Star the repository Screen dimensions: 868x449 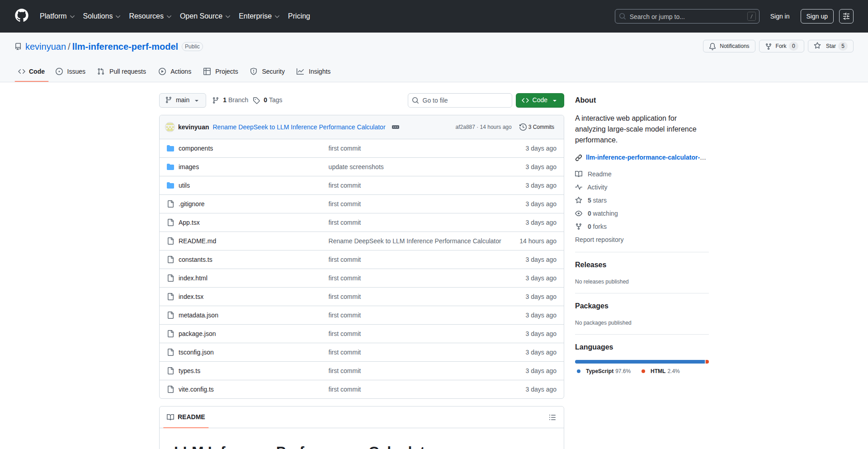click(830, 46)
